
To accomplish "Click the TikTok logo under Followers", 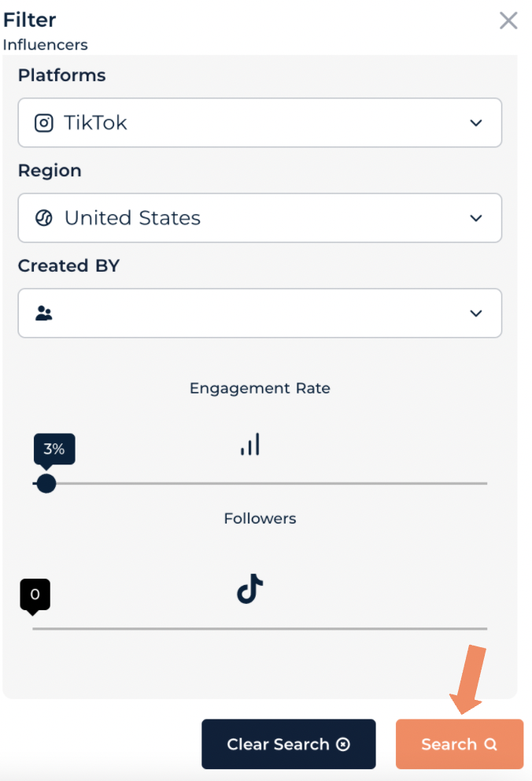I will click(249, 589).
